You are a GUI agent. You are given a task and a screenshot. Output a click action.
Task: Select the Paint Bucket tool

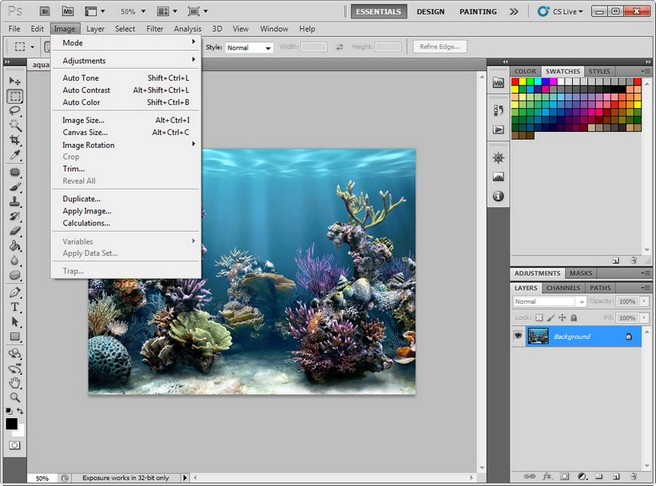15,246
